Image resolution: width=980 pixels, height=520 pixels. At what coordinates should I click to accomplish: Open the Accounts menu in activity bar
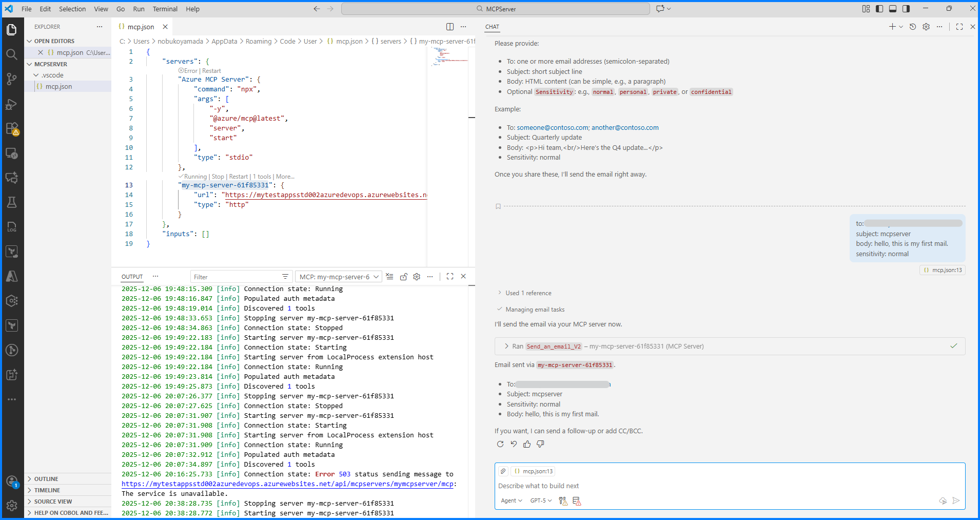(12, 482)
